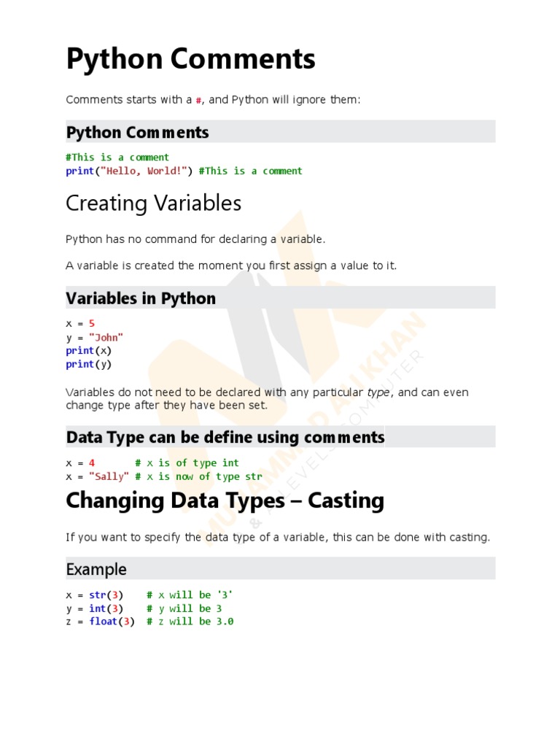Screen dimensions: 560x747
Task: Click the "# x is of type int" comment
Action: tap(187, 462)
